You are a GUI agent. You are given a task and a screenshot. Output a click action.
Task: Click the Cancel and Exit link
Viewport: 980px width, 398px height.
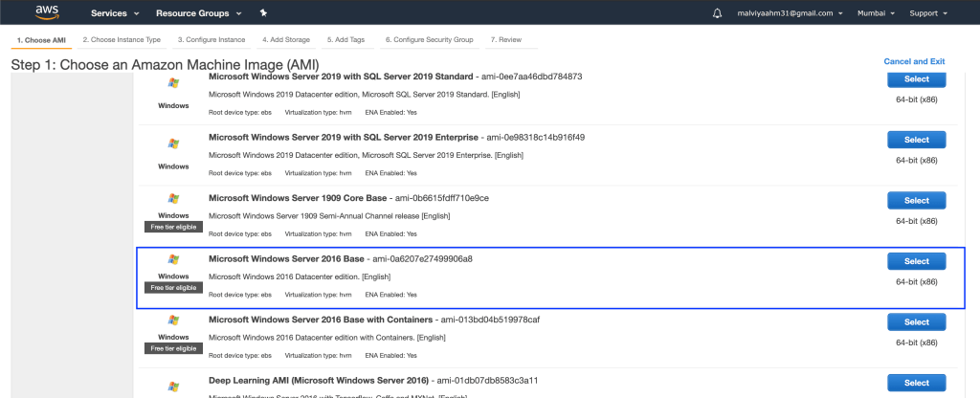(914, 61)
